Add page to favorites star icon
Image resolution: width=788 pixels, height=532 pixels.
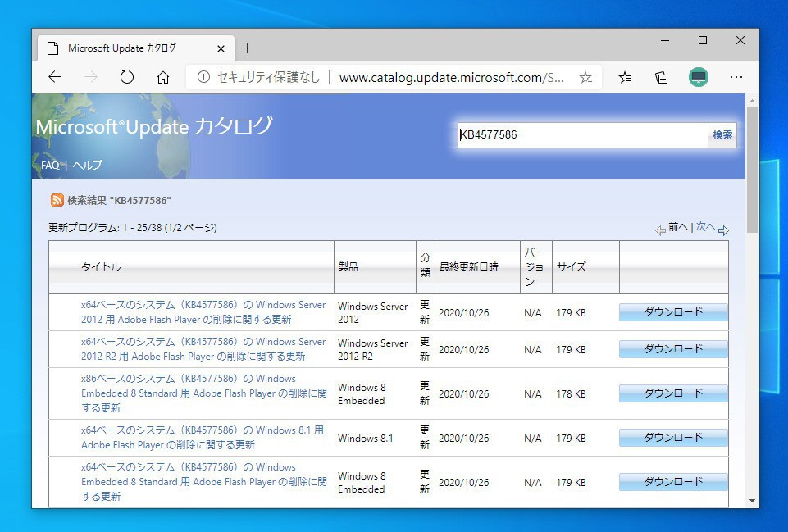(x=585, y=77)
